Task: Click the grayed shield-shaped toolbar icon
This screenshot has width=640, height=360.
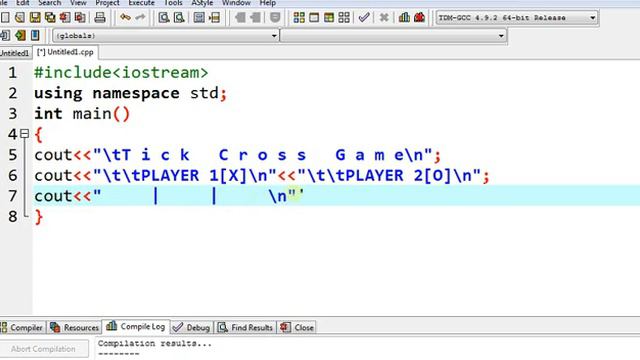Action: coord(275,18)
